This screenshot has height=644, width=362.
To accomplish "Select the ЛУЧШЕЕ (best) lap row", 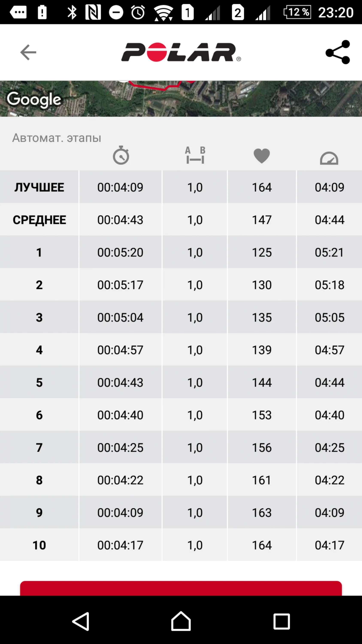I will point(39,187).
